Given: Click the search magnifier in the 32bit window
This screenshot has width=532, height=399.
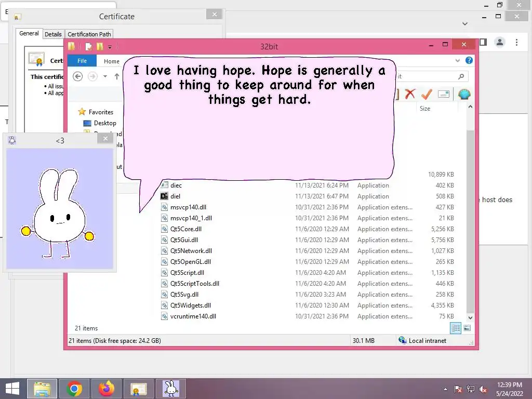Looking at the screenshot, I should pyautogui.click(x=461, y=76).
